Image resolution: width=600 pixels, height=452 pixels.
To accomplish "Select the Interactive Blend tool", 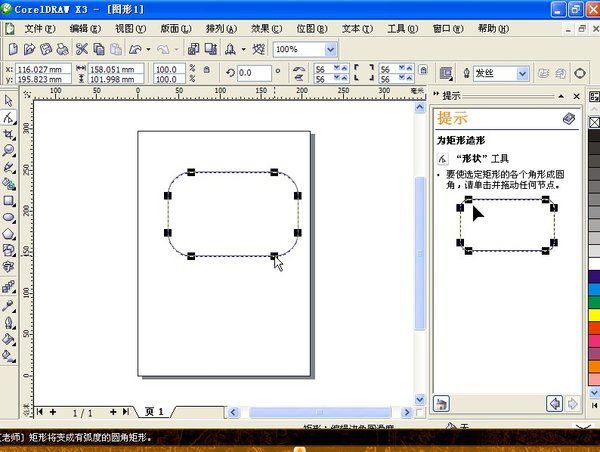I will click(8, 287).
